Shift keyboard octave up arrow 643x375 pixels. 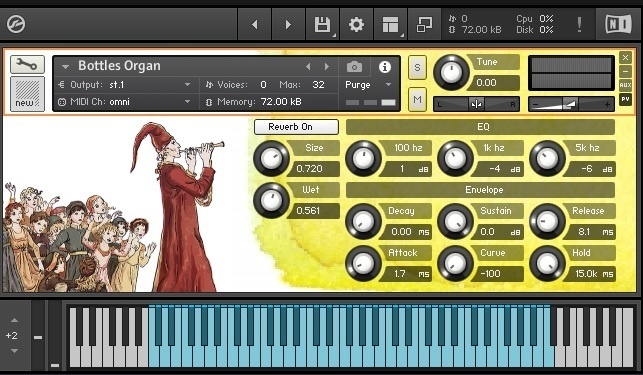point(14,320)
